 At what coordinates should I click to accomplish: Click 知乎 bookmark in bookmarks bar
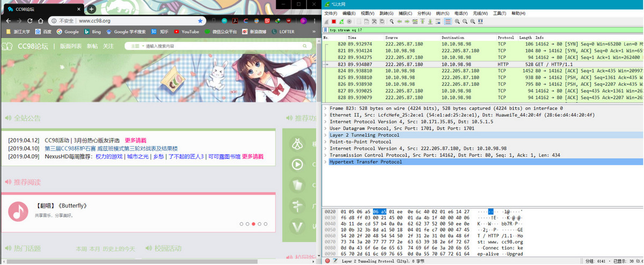[160, 32]
